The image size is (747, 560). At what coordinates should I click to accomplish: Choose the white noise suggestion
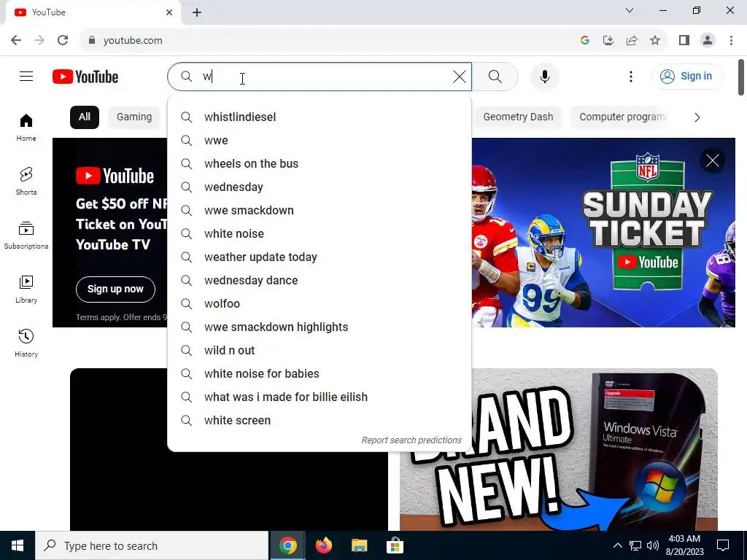(x=320, y=234)
